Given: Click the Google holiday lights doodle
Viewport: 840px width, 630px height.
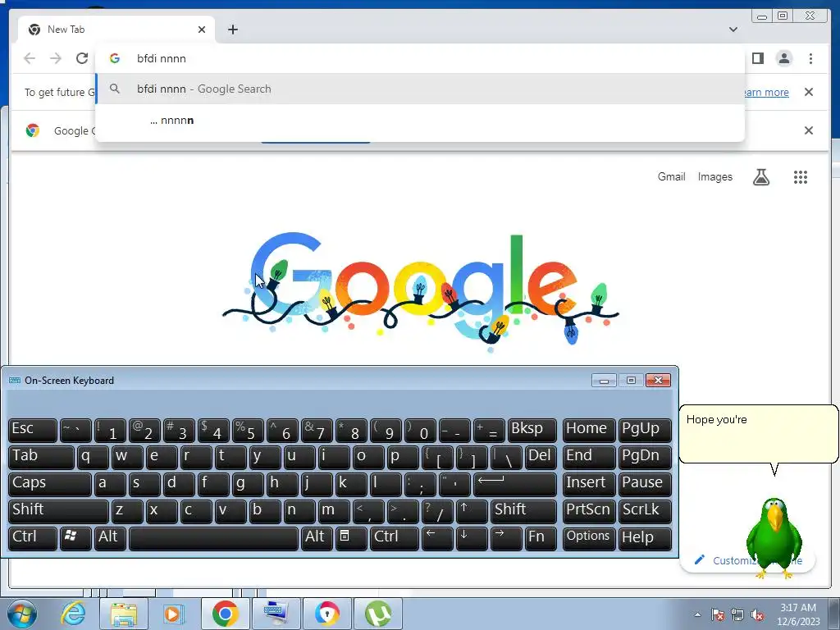Looking at the screenshot, I should (x=421, y=292).
